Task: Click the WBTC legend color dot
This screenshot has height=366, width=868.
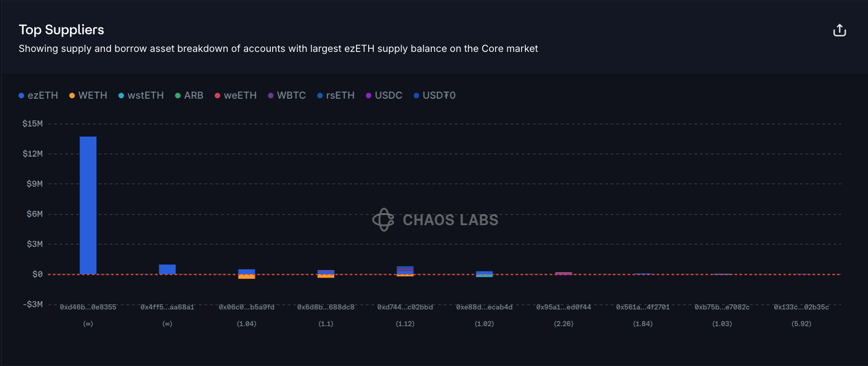Action: pyautogui.click(x=271, y=95)
